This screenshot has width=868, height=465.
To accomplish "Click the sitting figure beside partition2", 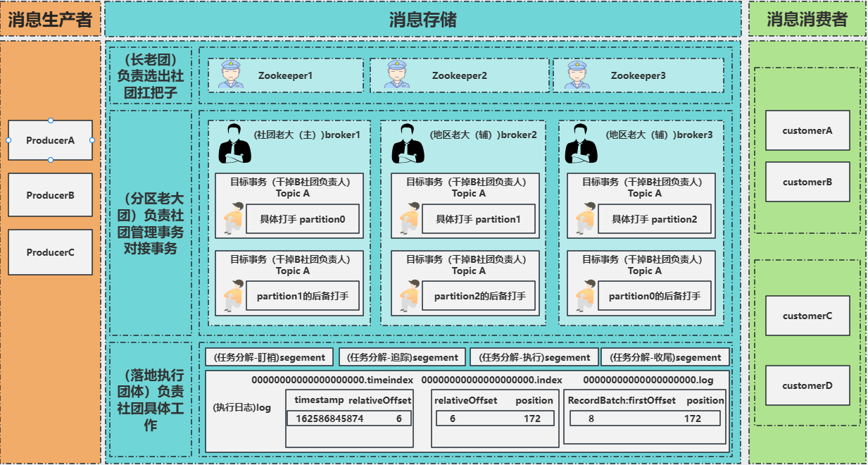I will point(585,218).
